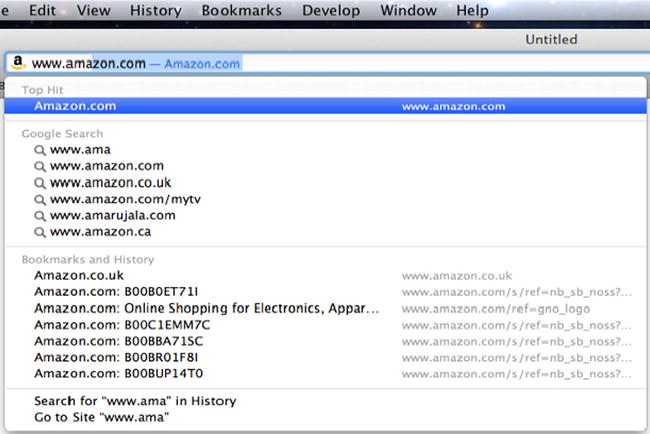This screenshot has height=434, width=650.
Task: Open history entry Amazon.com: B00BBA71SC
Action: pos(325,341)
